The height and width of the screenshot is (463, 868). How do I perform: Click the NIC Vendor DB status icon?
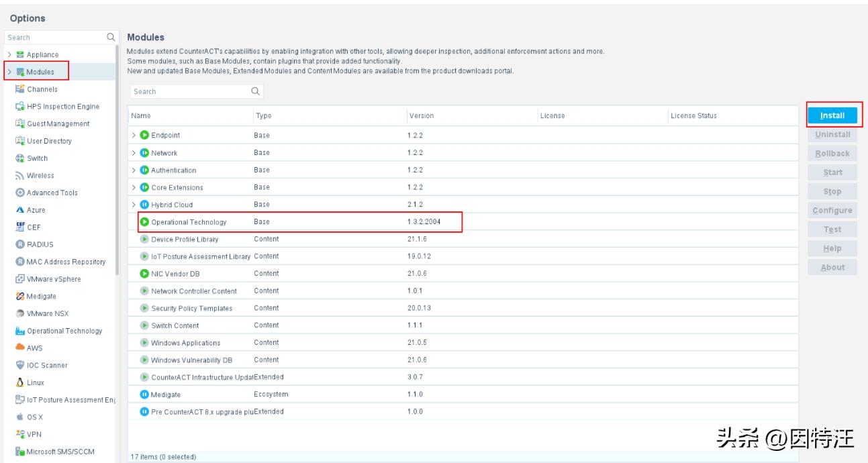point(143,273)
